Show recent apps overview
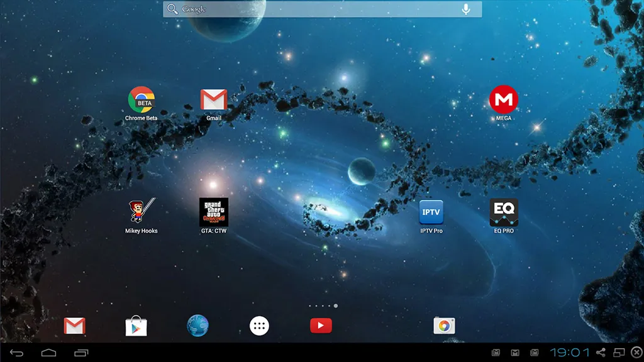This screenshot has width=644, height=362. pyautogui.click(x=81, y=353)
